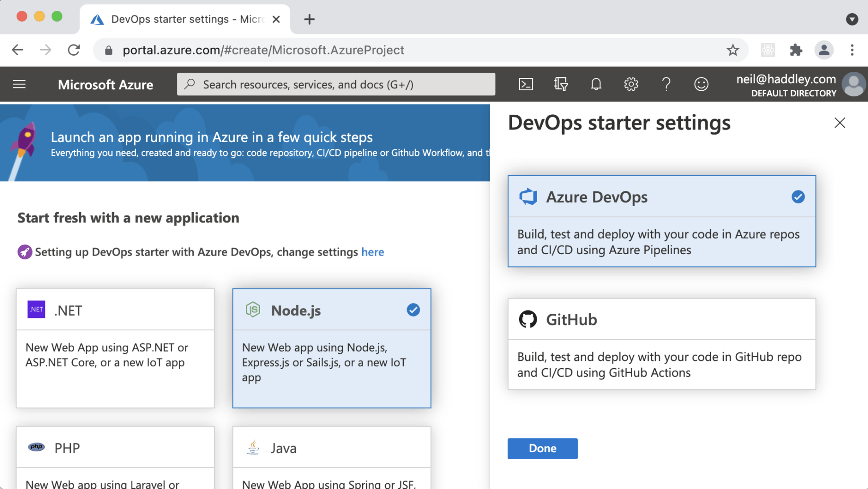Bookmark this page with star icon
The height and width of the screenshot is (489, 868).
[x=732, y=50]
